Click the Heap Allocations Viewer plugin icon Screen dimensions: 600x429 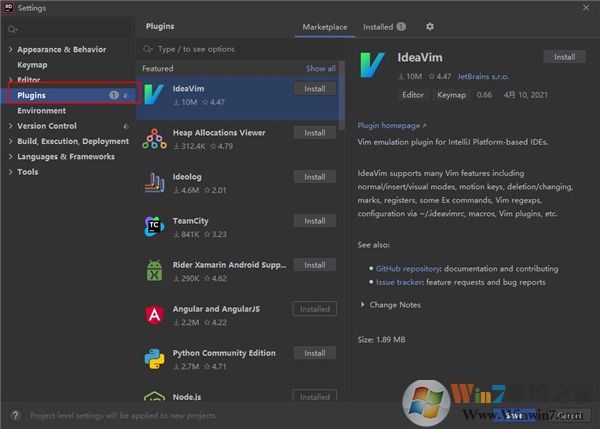point(154,138)
